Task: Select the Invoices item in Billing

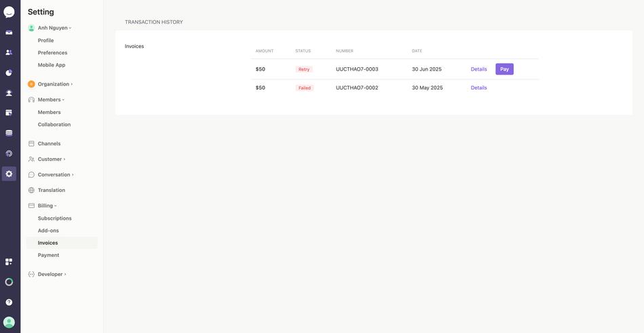Action: (x=62, y=243)
